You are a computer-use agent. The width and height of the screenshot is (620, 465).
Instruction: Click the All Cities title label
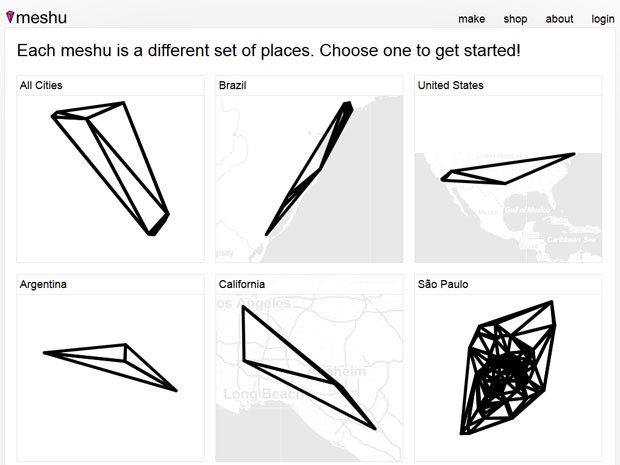point(41,86)
